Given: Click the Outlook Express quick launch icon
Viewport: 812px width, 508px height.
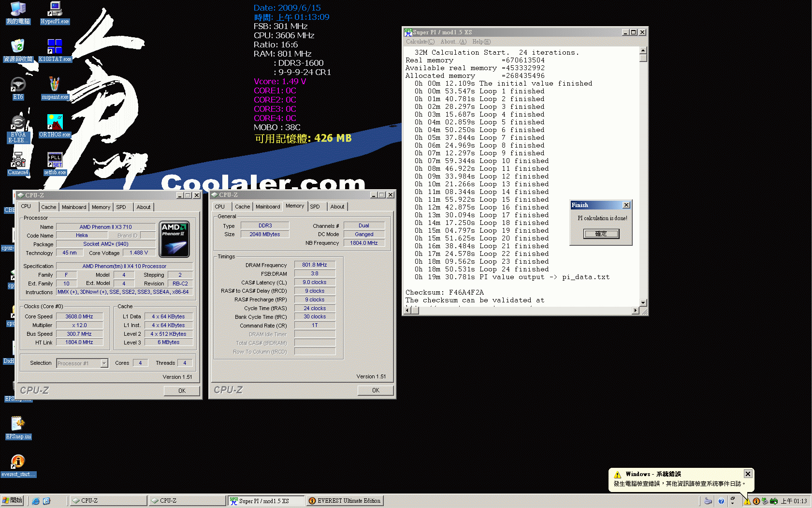Looking at the screenshot, I should tap(46, 501).
